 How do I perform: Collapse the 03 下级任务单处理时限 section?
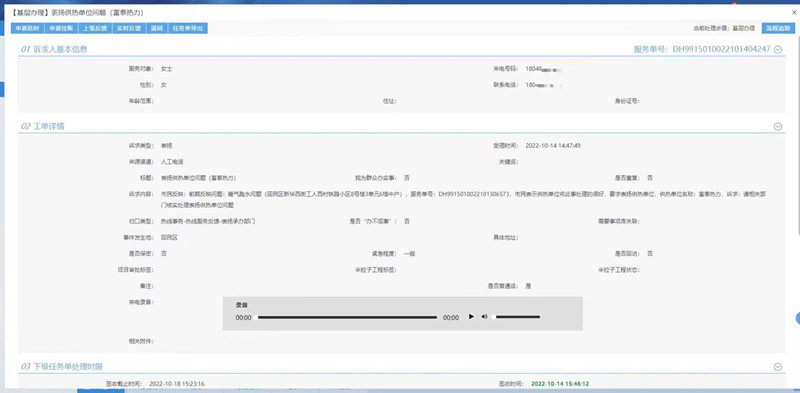pyautogui.click(x=778, y=366)
